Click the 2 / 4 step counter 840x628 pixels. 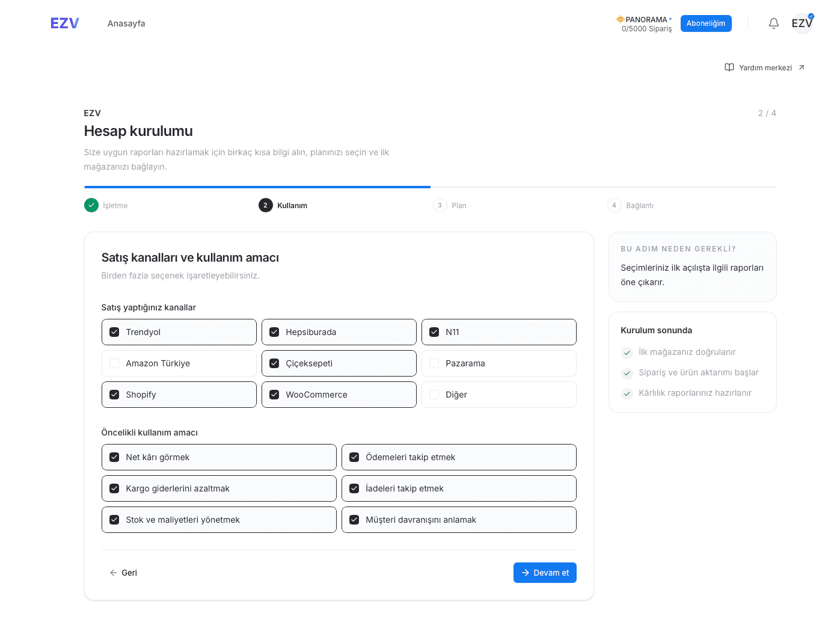tap(767, 113)
